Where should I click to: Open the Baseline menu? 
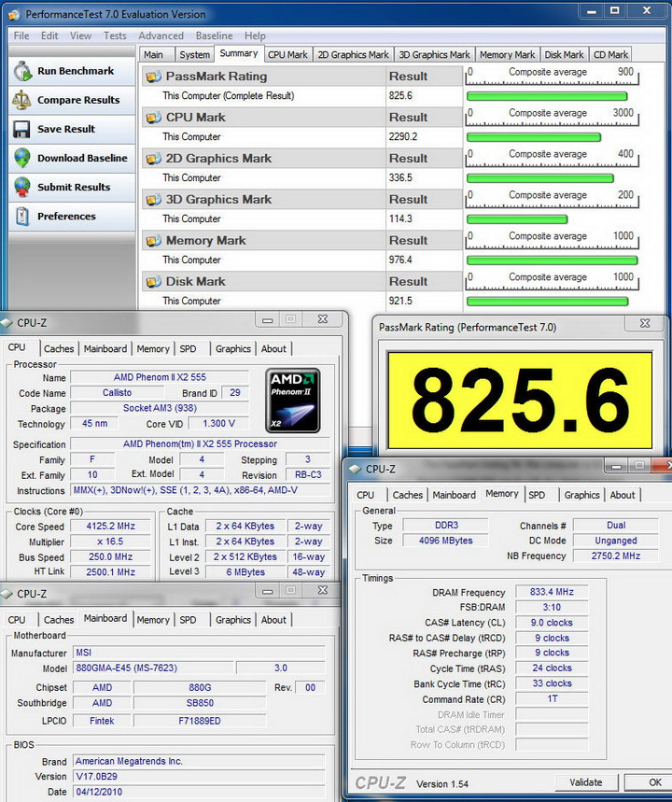pyautogui.click(x=215, y=35)
